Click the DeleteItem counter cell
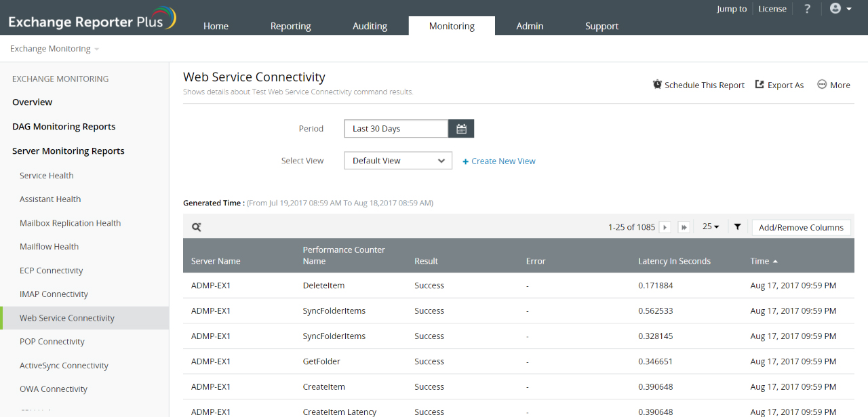 click(323, 285)
